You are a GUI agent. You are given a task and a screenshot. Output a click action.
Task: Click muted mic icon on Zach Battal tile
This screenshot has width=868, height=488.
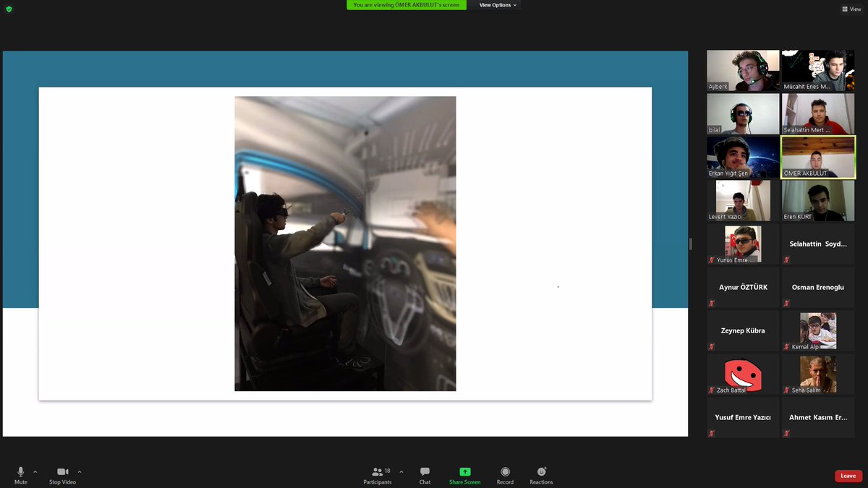point(712,390)
